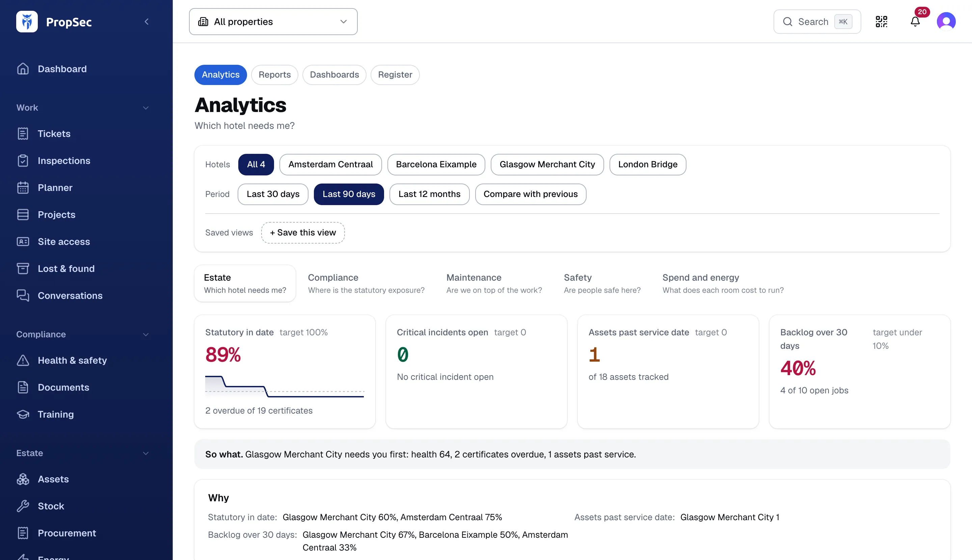Select All 4 hotels filter

click(256, 164)
